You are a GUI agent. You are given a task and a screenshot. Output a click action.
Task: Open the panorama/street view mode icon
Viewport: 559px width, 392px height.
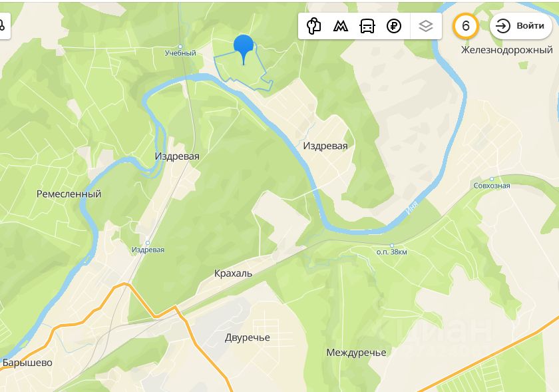[x=313, y=26]
